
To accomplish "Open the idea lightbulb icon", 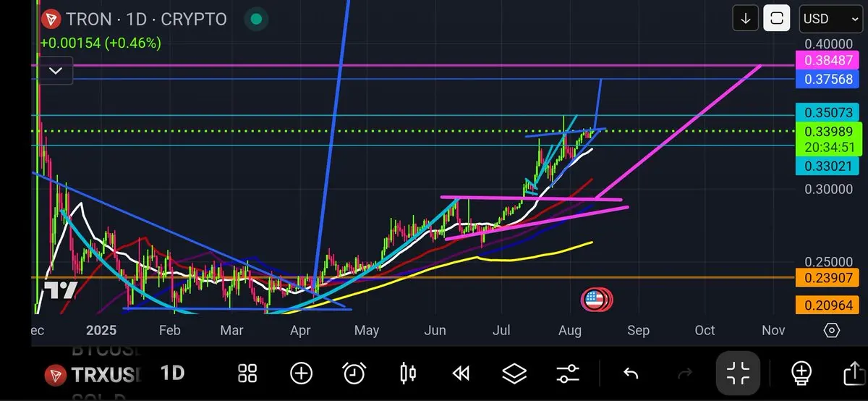I will point(801,373).
